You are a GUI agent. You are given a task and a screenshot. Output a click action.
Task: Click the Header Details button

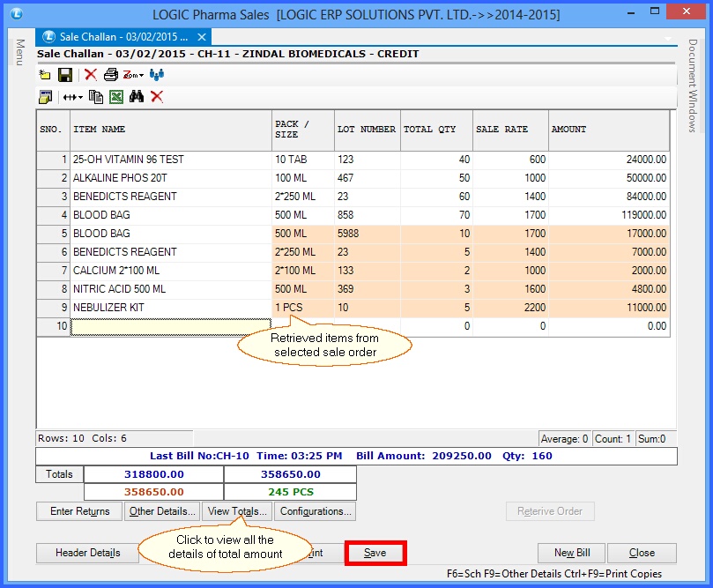pos(88,553)
